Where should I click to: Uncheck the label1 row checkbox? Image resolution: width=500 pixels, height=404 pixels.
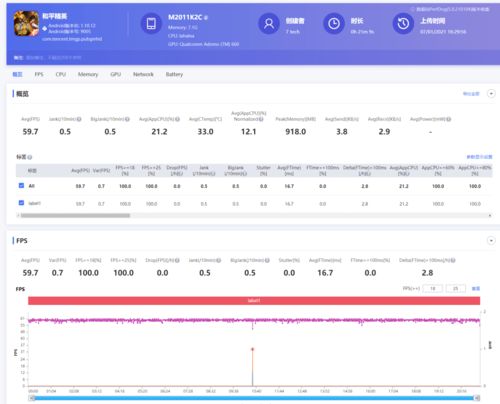coord(21,203)
